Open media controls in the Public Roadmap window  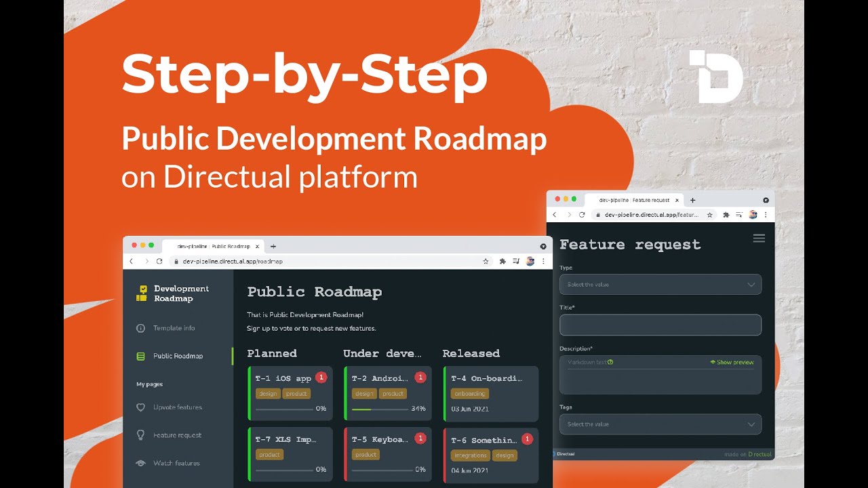tap(516, 261)
